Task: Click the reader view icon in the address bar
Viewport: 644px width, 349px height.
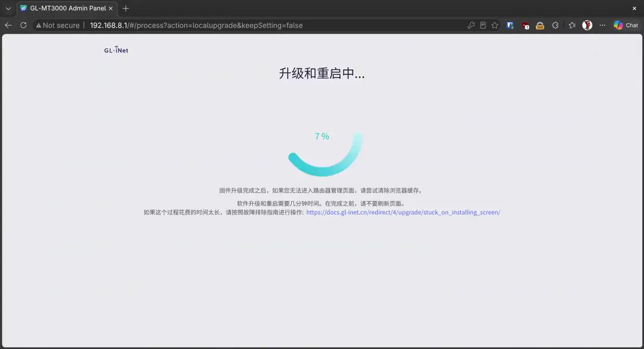Action: pyautogui.click(x=483, y=25)
